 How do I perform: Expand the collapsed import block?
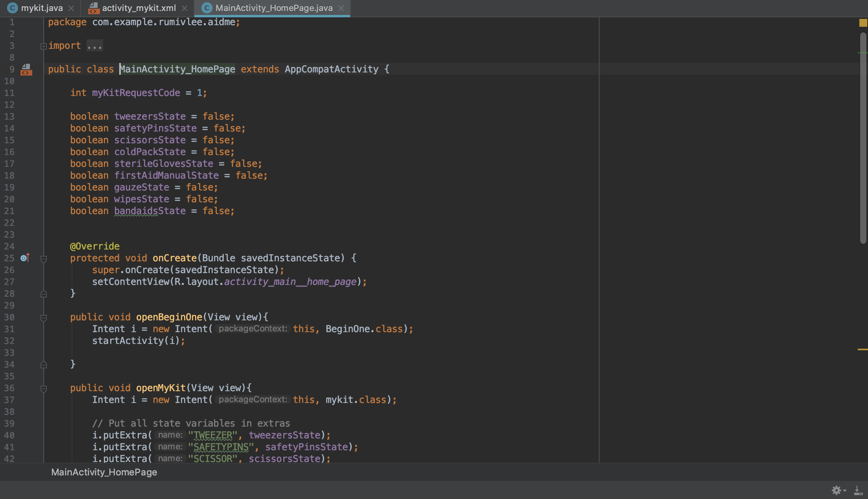click(x=44, y=46)
